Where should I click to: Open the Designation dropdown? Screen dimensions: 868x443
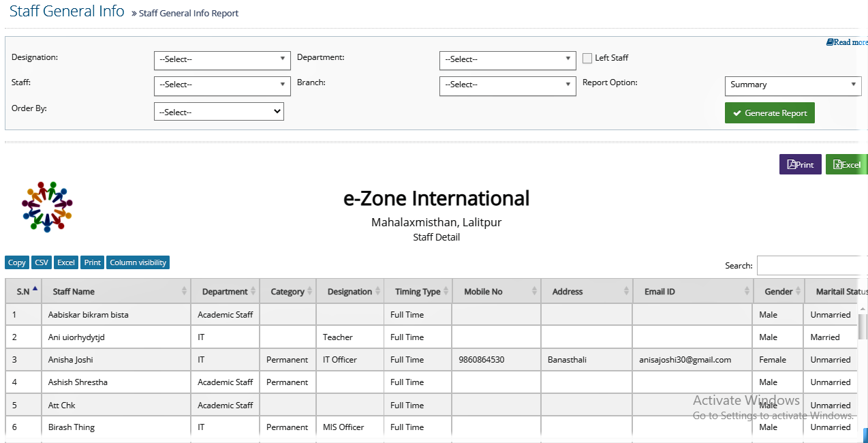coord(222,60)
